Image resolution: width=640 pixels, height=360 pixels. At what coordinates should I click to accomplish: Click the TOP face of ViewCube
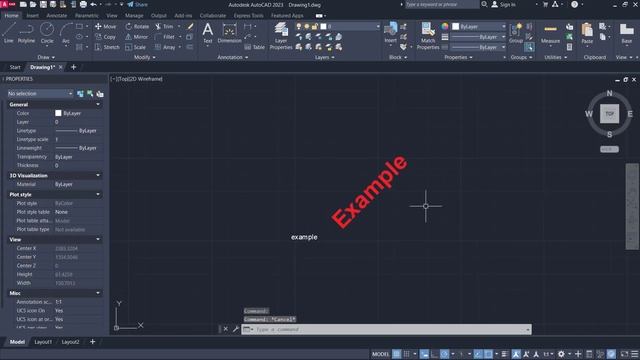point(609,114)
